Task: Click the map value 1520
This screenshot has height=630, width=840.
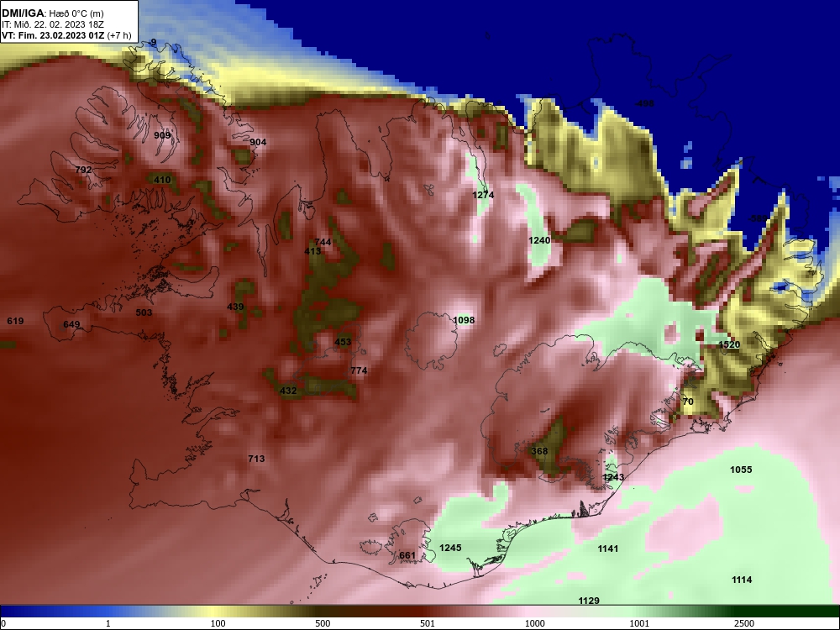Action: [729, 344]
